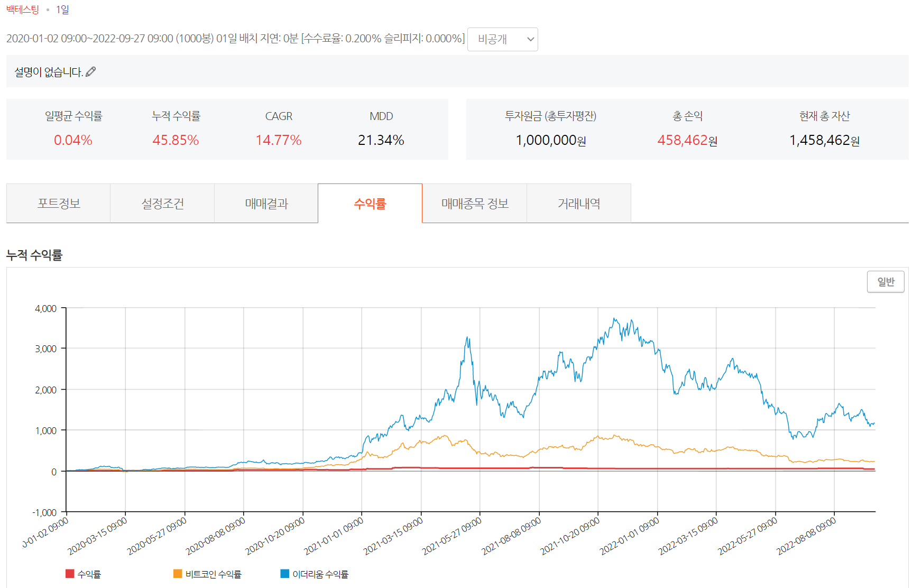The height and width of the screenshot is (588, 913).
Task: Open the 매매결과 tab
Action: [x=266, y=204]
